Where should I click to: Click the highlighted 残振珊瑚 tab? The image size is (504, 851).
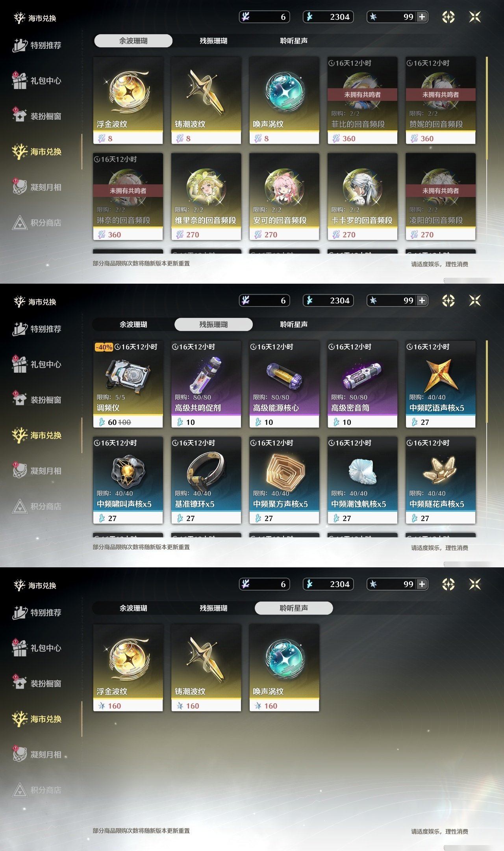point(213,324)
